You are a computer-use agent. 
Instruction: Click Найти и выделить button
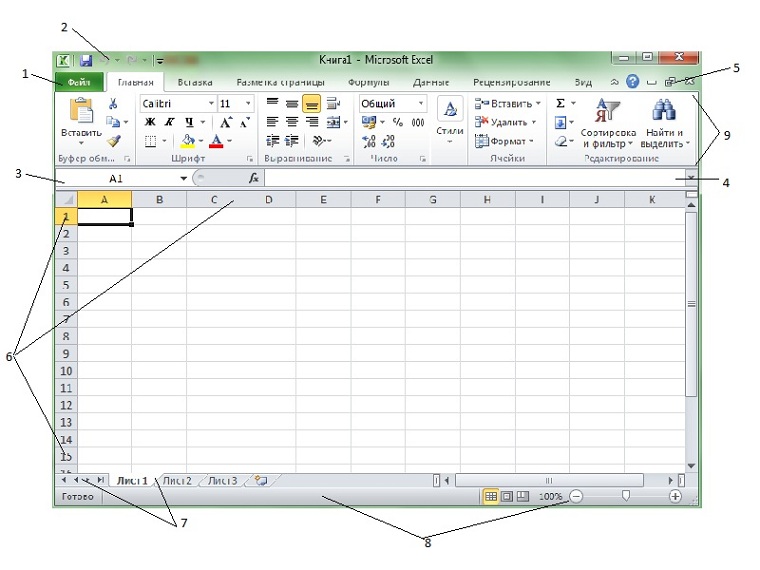click(664, 122)
